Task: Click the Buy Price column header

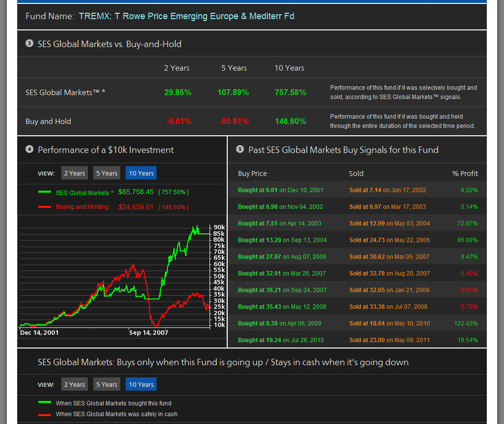Action: pos(252,174)
